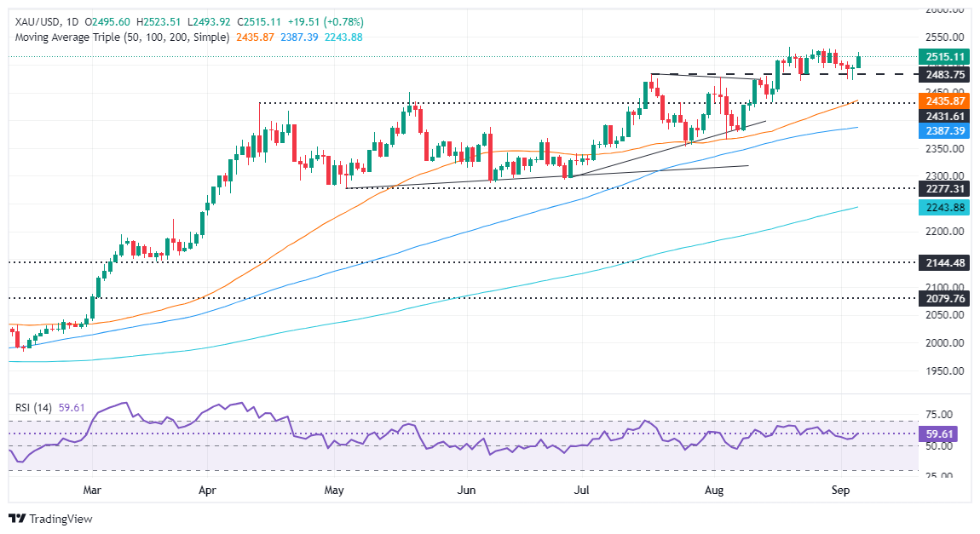
Task: Click the orange 50-SMA price tag 2435.87
Action: pos(947,101)
